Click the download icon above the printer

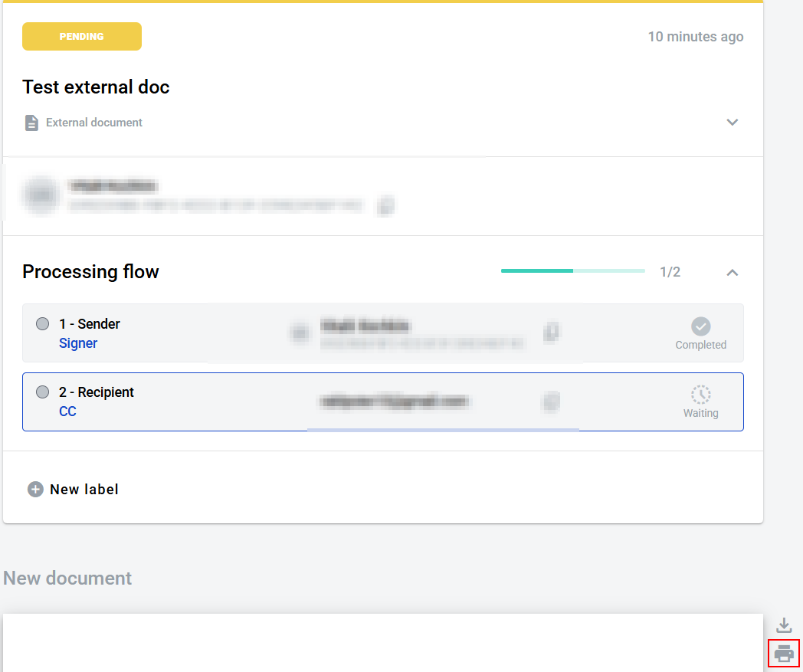[x=783, y=625]
